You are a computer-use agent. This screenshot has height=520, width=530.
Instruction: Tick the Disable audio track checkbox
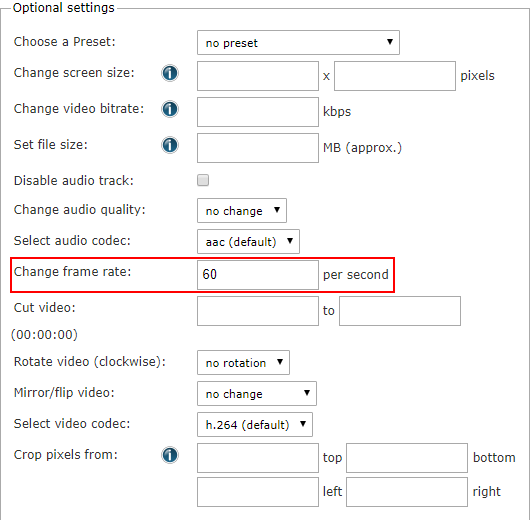[203, 180]
